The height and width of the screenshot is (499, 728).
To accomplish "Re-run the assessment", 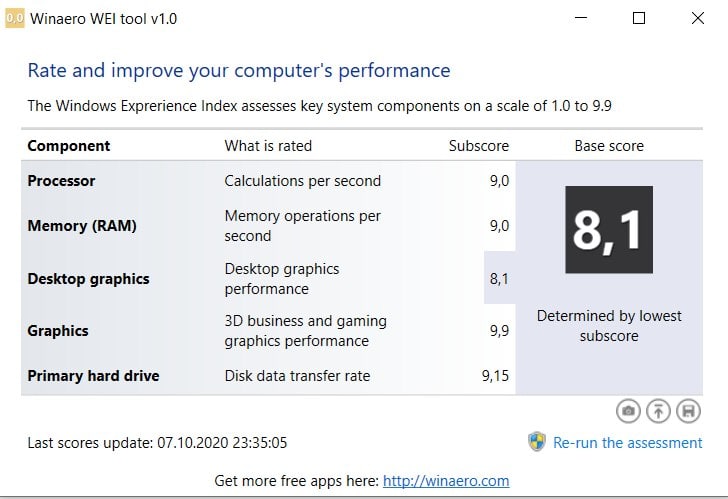I will [x=627, y=443].
